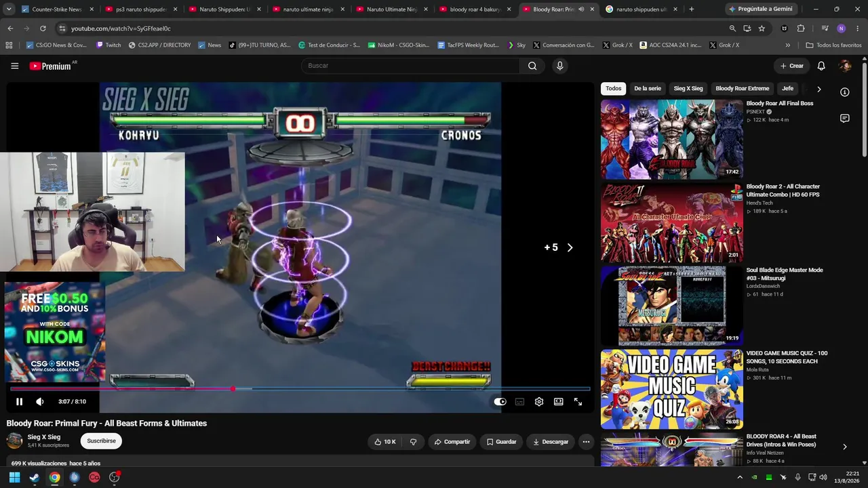Image resolution: width=868 pixels, height=488 pixels.
Task: Start voice search with the microphone
Action: tap(559, 66)
